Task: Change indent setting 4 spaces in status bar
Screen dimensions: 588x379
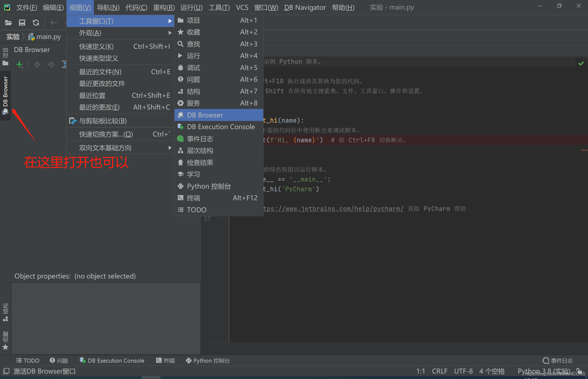Action: point(492,371)
